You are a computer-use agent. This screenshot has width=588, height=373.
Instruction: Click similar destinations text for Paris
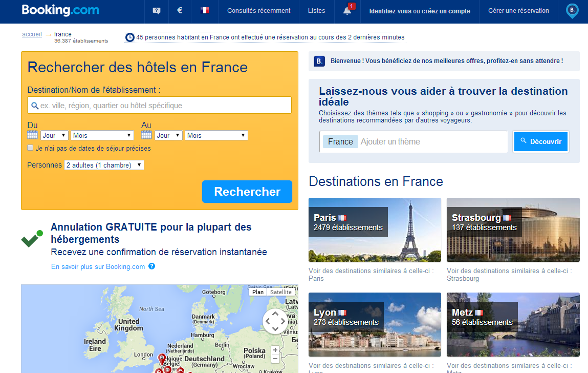371,275
